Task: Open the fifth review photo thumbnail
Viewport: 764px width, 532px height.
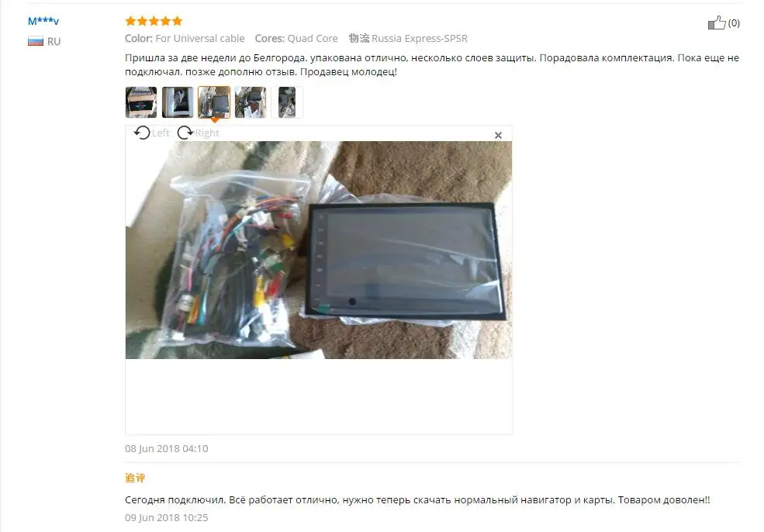Action: (x=287, y=102)
